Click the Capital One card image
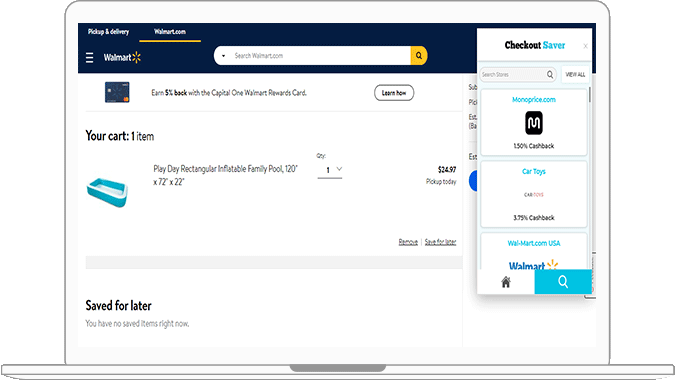This screenshot has height=380, width=675. 117,92
